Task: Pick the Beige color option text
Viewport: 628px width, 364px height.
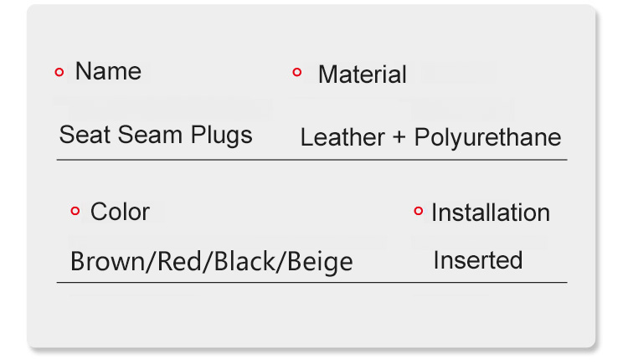Action: click(320, 262)
